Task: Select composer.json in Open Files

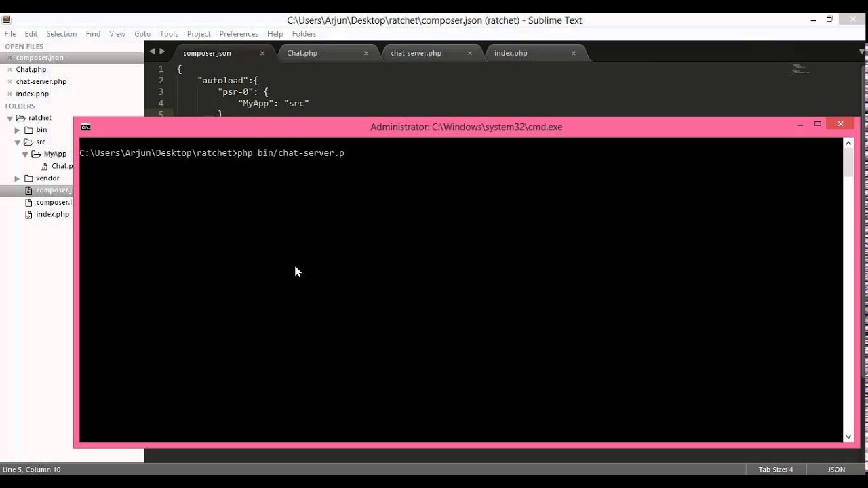Action: click(x=39, y=58)
